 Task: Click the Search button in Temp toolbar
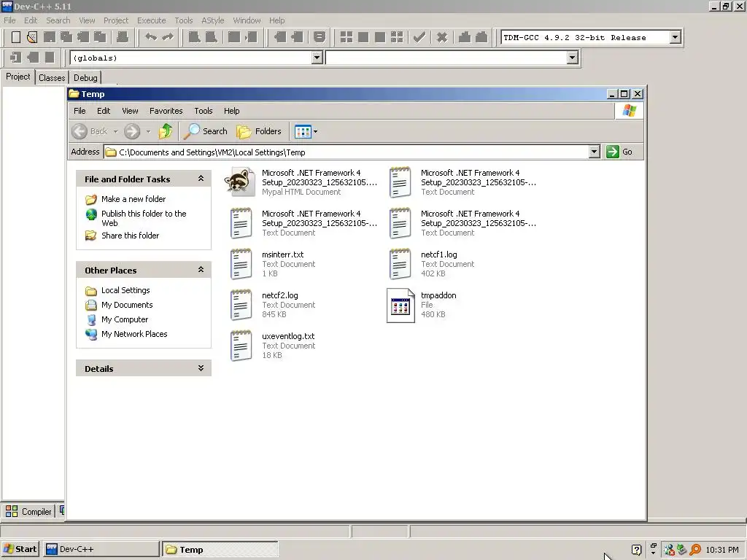[206, 131]
